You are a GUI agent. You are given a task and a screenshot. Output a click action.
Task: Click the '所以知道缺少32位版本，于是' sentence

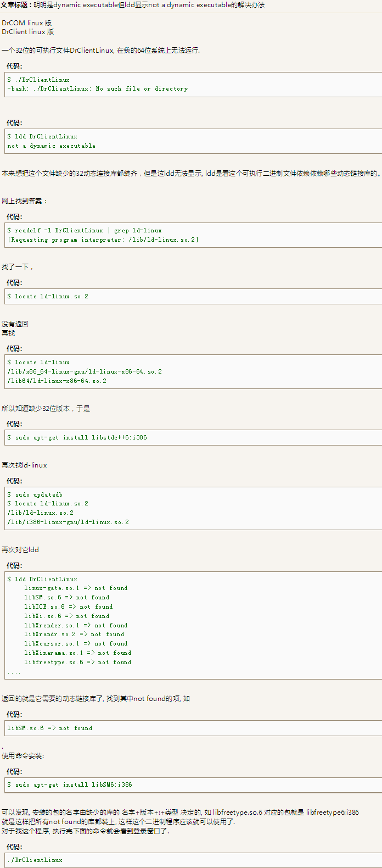tap(46, 409)
